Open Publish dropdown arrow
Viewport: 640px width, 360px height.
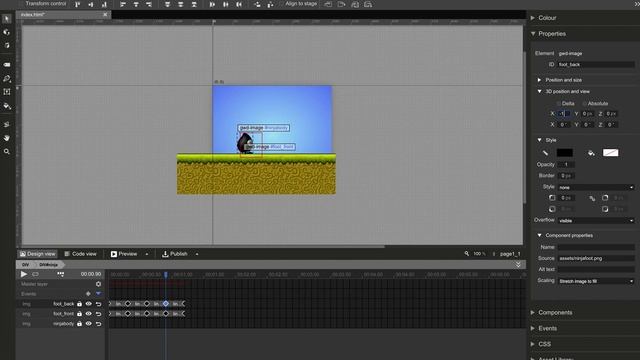pyautogui.click(x=197, y=254)
